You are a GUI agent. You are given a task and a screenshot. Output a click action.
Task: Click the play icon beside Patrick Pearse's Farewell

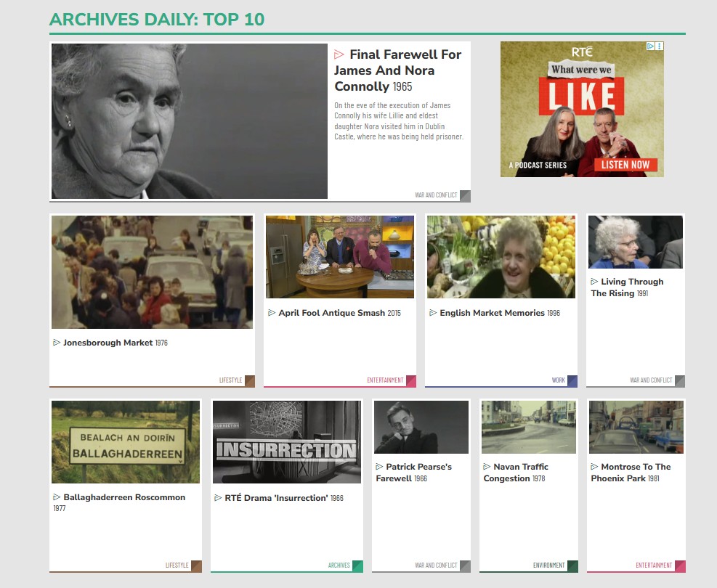(x=378, y=467)
